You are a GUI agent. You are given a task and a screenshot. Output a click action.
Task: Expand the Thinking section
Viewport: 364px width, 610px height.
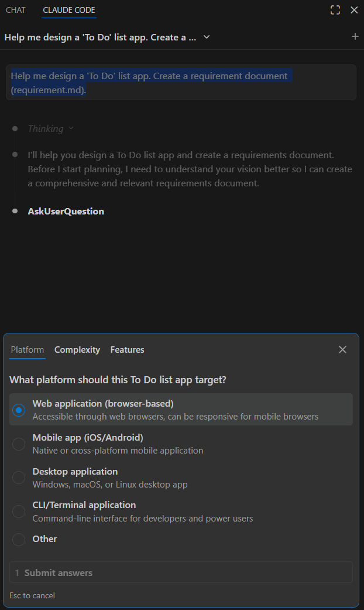[x=50, y=128]
